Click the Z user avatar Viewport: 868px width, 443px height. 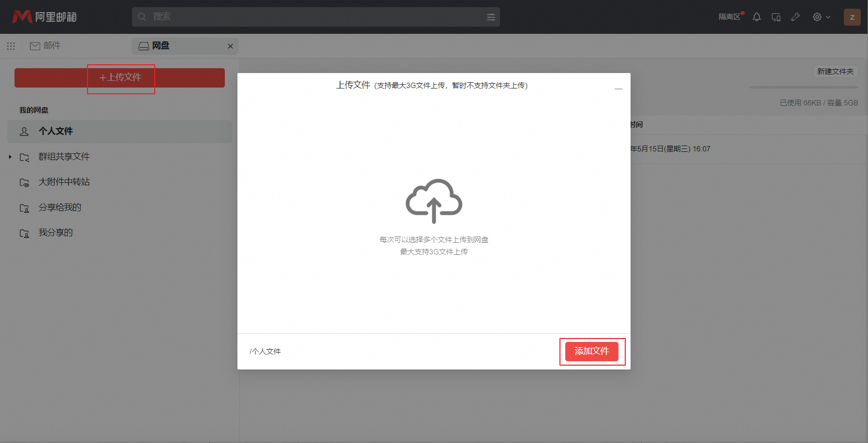click(852, 17)
